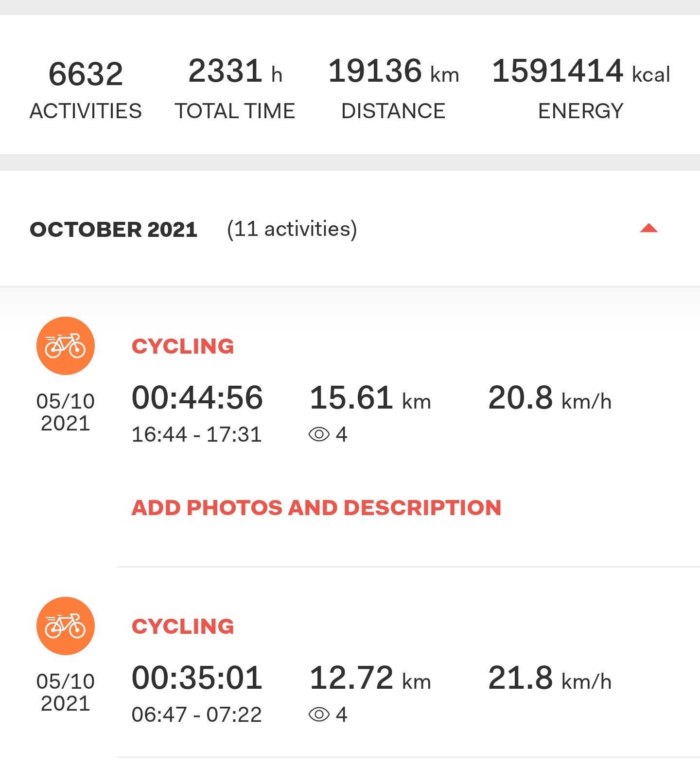The image size is (700, 769).
Task: Open the first CYCLING activity title
Action: (183, 346)
